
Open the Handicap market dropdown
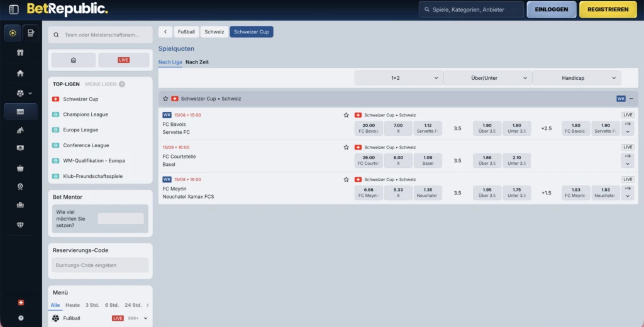coord(577,78)
